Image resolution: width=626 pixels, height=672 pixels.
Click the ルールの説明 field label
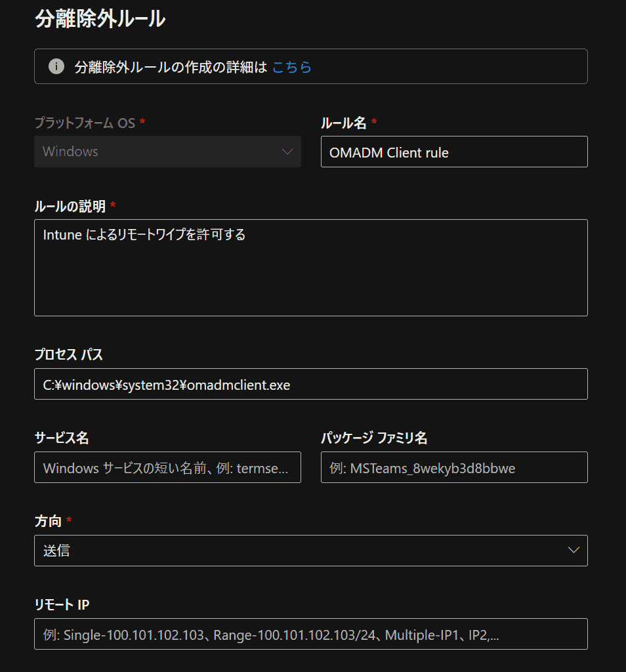[x=70, y=206]
